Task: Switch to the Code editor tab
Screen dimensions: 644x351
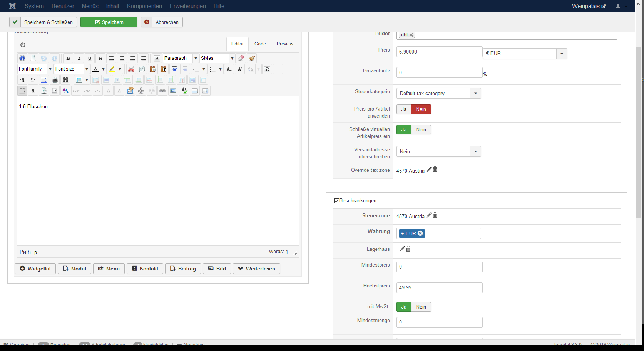Action: coord(260,44)
